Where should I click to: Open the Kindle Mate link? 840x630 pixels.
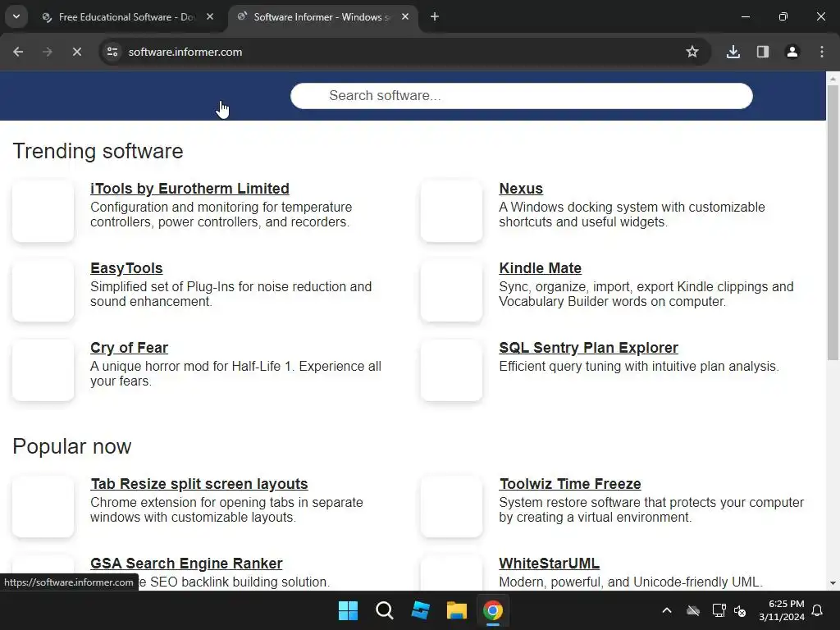tap(540, 268)
